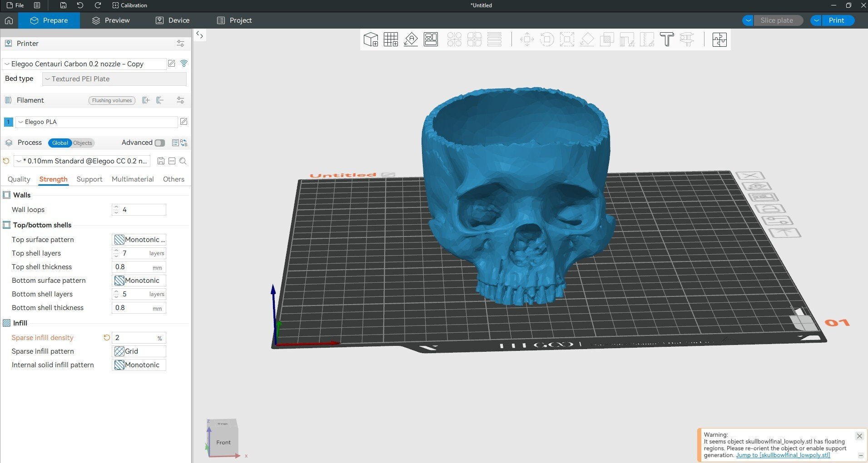Click the Auto orient toolbar icon
The image size is (868, 463).
(x=411, y=39)
